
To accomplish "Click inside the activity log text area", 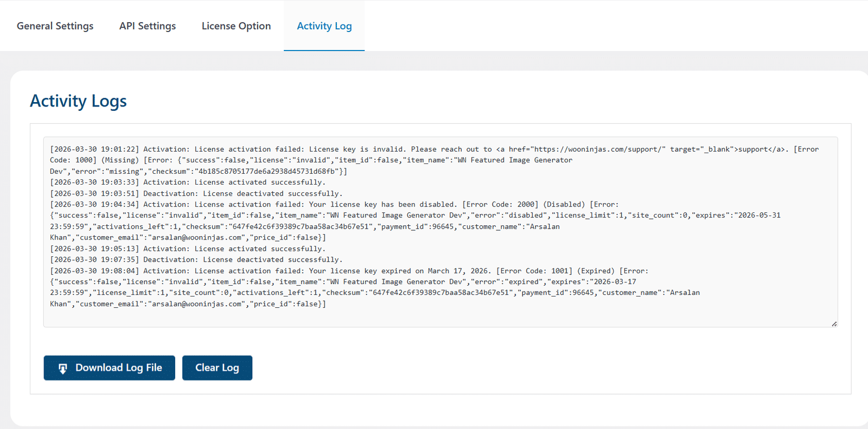I will [x=441, y=232].
